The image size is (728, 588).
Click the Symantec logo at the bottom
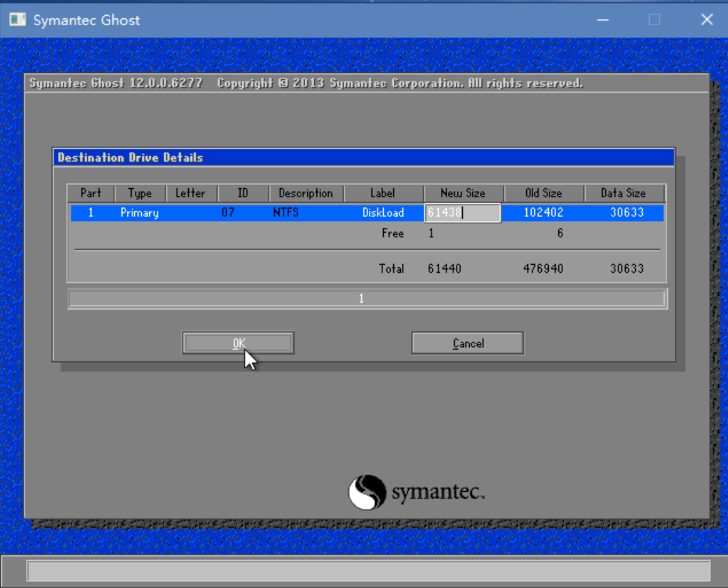pyautogui.click(x=416, y=492)
